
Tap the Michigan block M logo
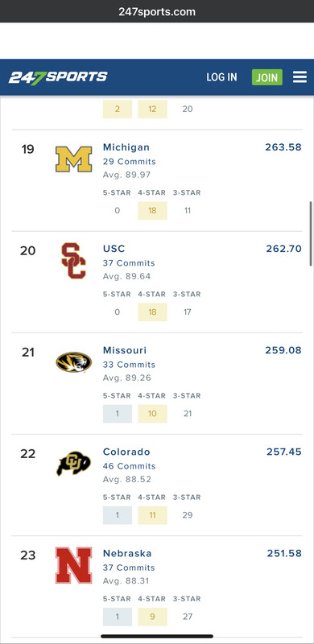(x=73, y=159)
